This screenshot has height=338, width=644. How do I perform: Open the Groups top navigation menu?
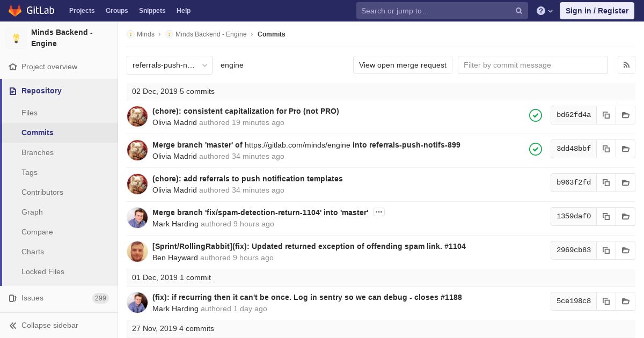click(x=116, y=11)
